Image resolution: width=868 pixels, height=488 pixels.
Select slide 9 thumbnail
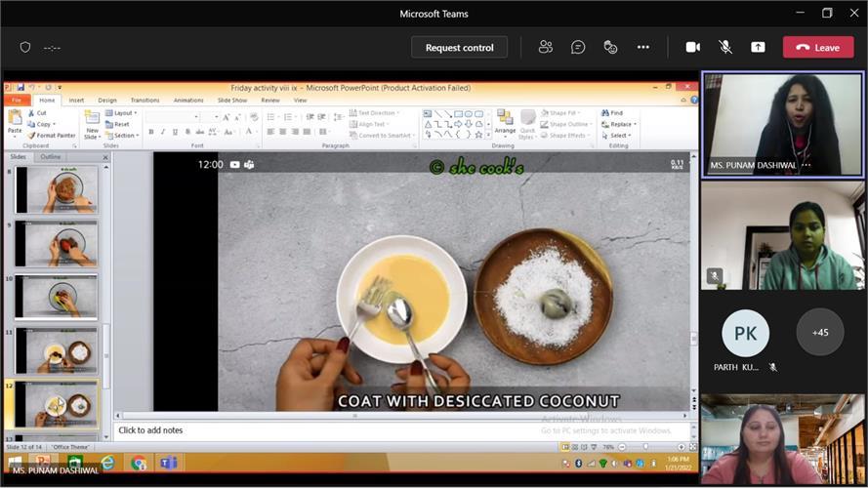(x=56, y=243)
